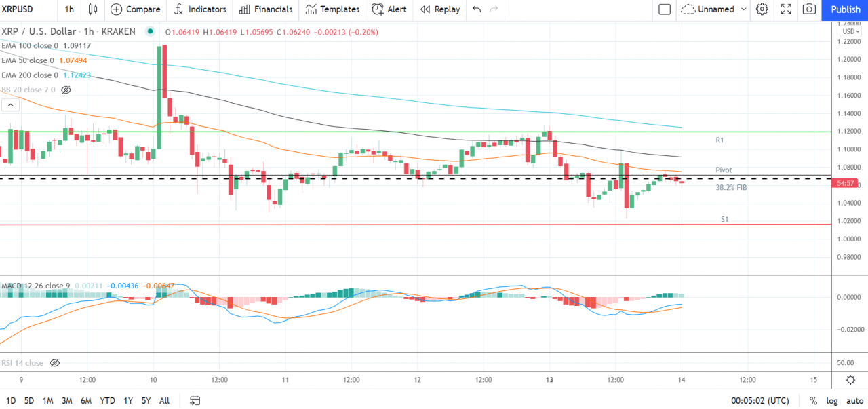Open the USD currency dropdown on the price axis
This screenshot has height=409, width=868.
click(850, 31)
